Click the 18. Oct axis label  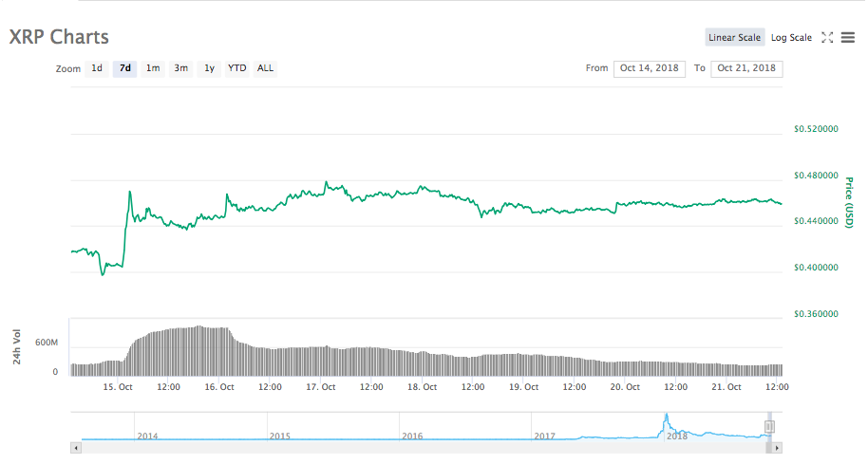pyautogui.click(x=423, y=387)
